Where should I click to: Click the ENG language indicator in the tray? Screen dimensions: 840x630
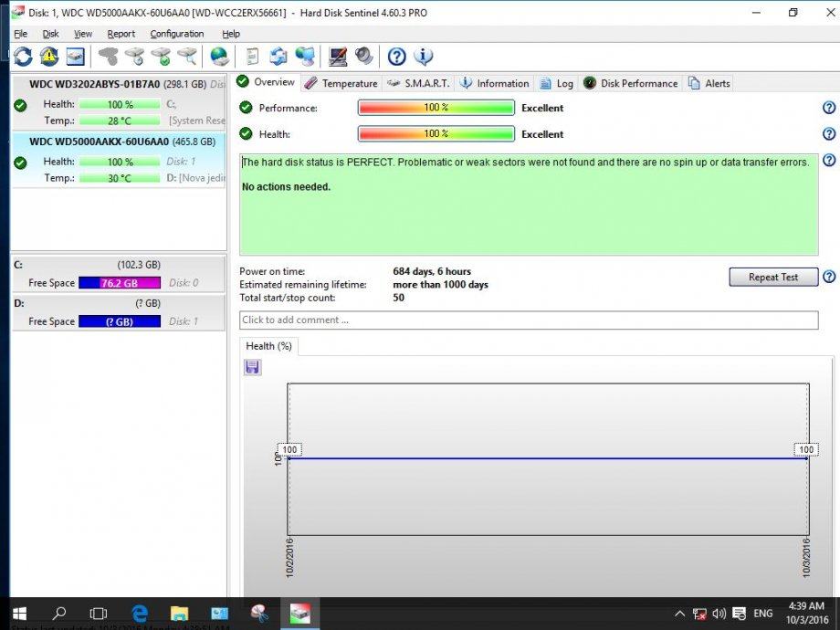[x=763, y=614]
